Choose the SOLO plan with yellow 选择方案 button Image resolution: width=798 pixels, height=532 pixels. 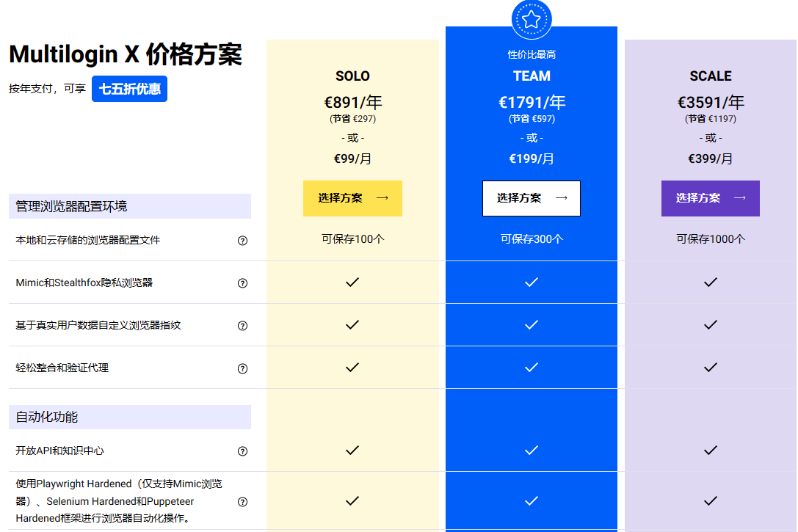coord(352,198)
